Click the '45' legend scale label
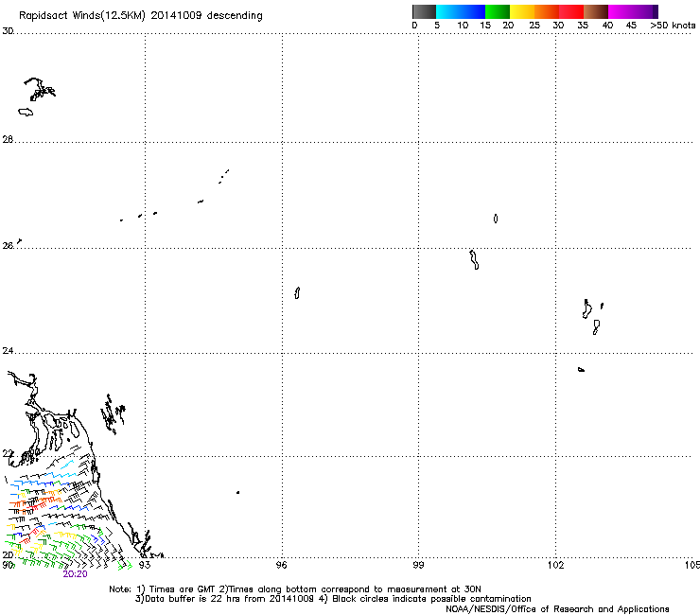 coord(631,26)
